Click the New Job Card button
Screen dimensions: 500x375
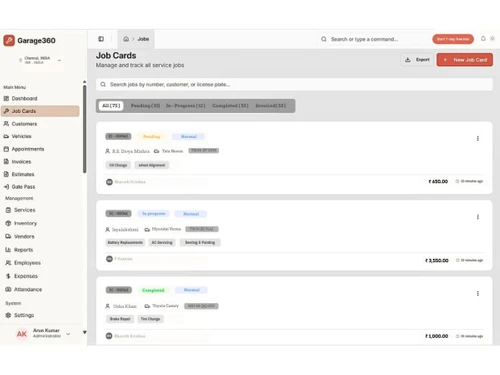(465, 60)
